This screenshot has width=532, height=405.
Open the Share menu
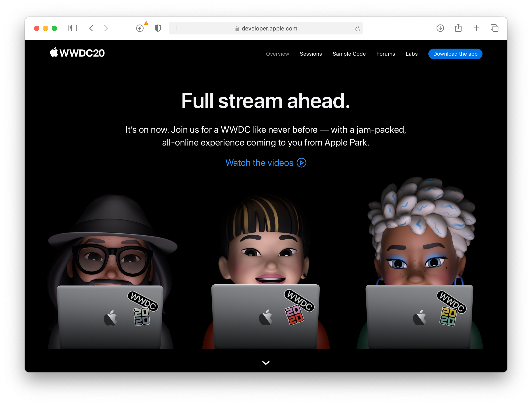pos(458,28)
